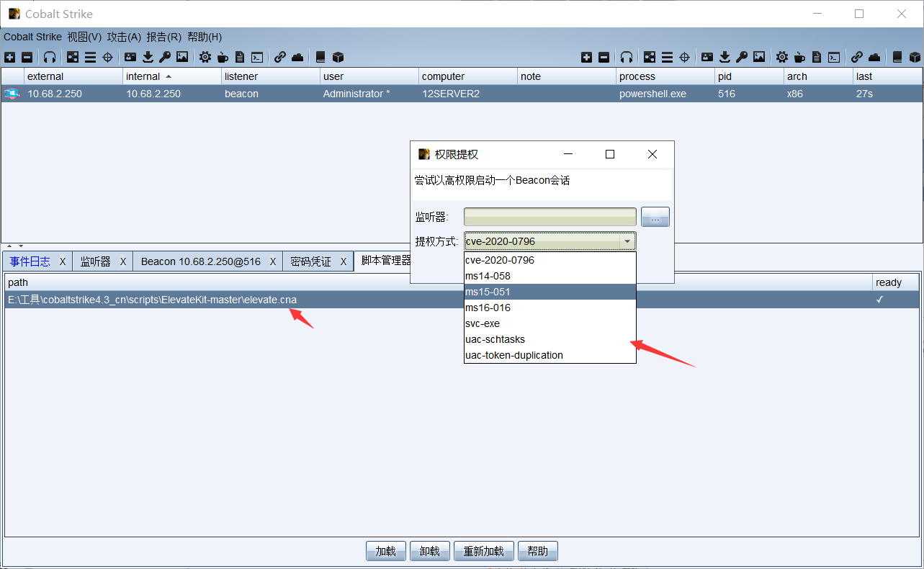Expand the 提权方式 combo box arrow
Viewport: 924px width, 569px height.
click(627, 241)
